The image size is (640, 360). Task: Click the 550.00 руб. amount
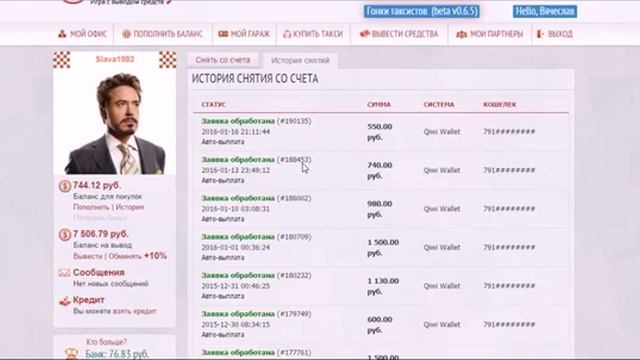[x=380, y=132]
